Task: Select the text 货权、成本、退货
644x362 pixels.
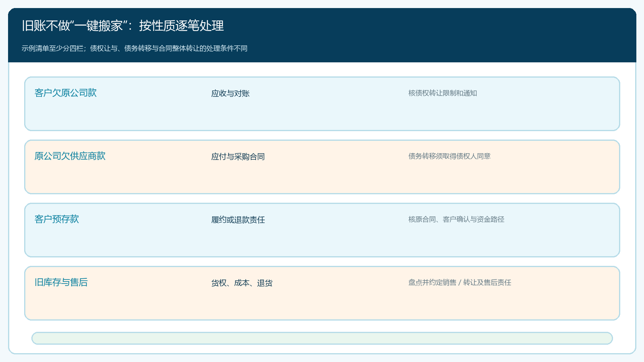Action: click(242, 283)
